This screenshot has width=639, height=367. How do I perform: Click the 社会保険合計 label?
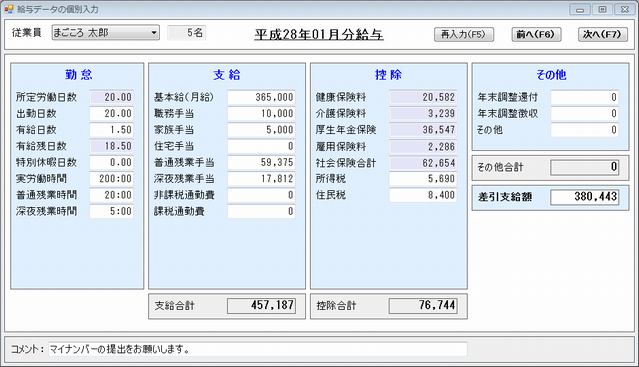(x=346, y=163)
